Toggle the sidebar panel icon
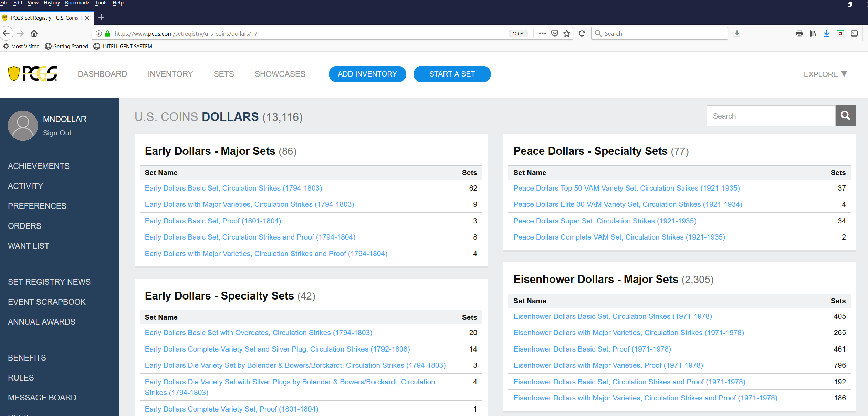 point(854,33)
